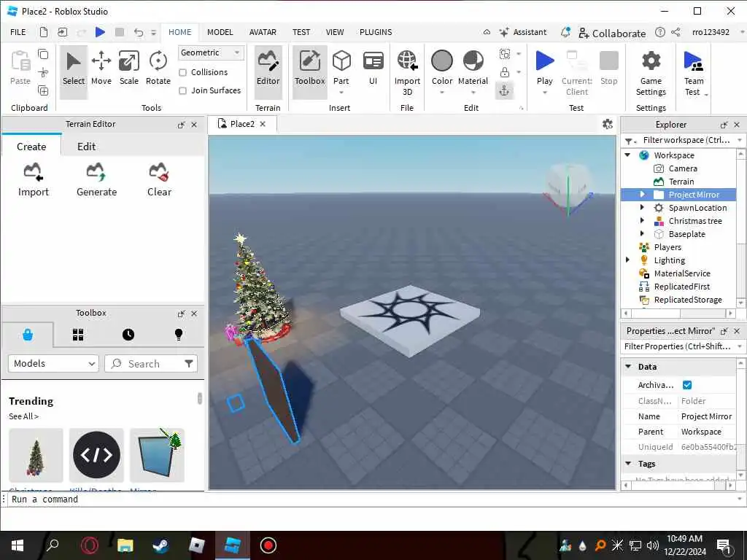Open Toolbox Marketplace tab

pos(28,335)
